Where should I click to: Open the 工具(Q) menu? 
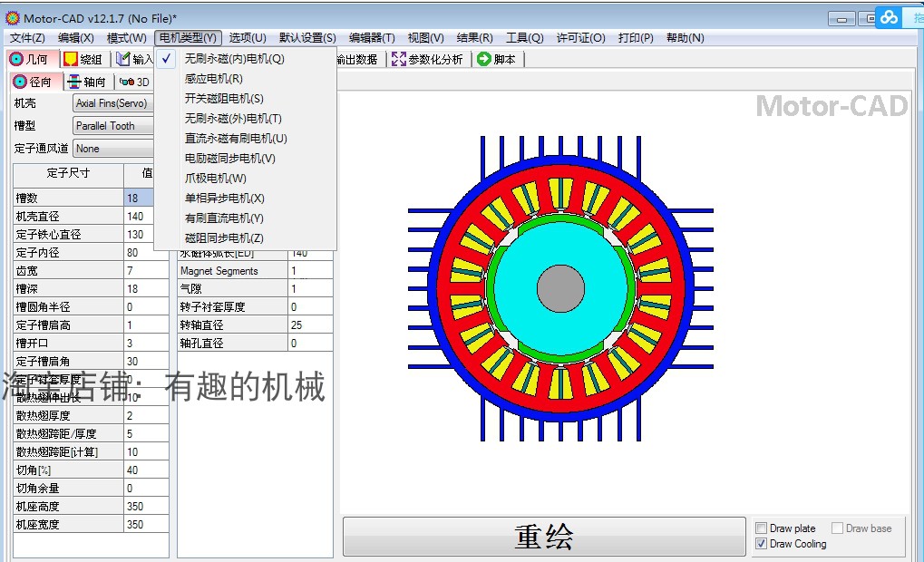coord(524,38)
